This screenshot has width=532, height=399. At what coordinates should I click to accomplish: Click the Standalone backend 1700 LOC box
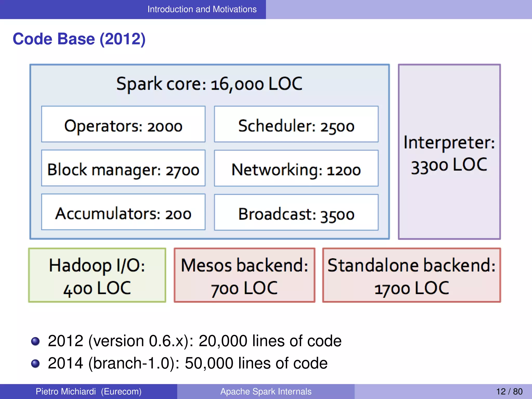(x=411, y=275)
